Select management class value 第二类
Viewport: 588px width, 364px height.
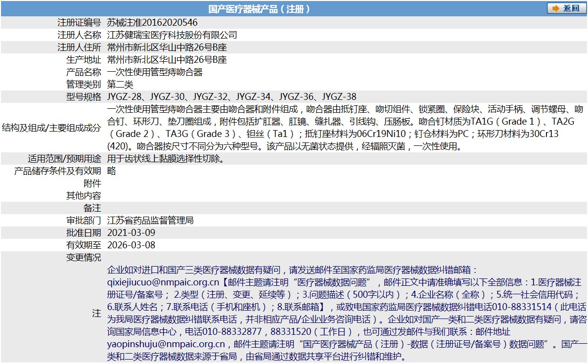(120, 85)
